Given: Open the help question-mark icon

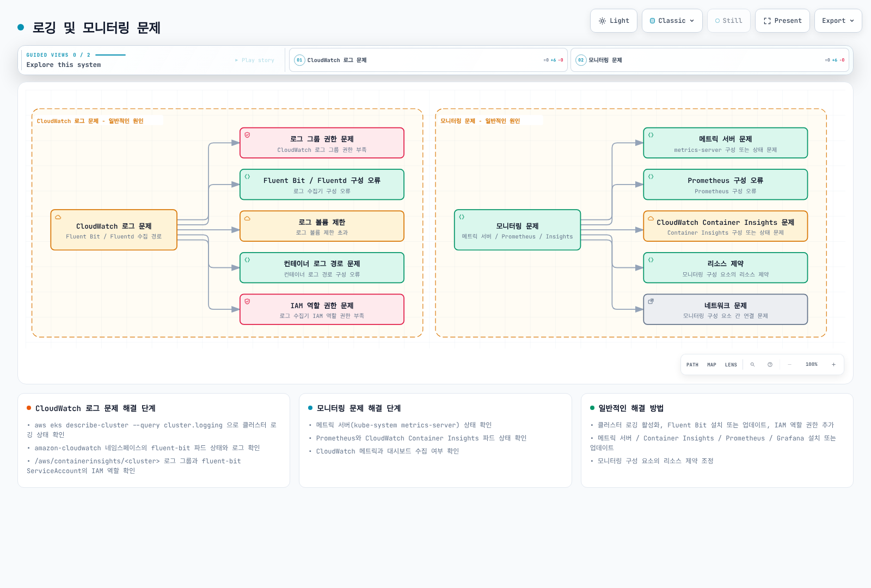Looking at the screenshot, I should [770, 365].
